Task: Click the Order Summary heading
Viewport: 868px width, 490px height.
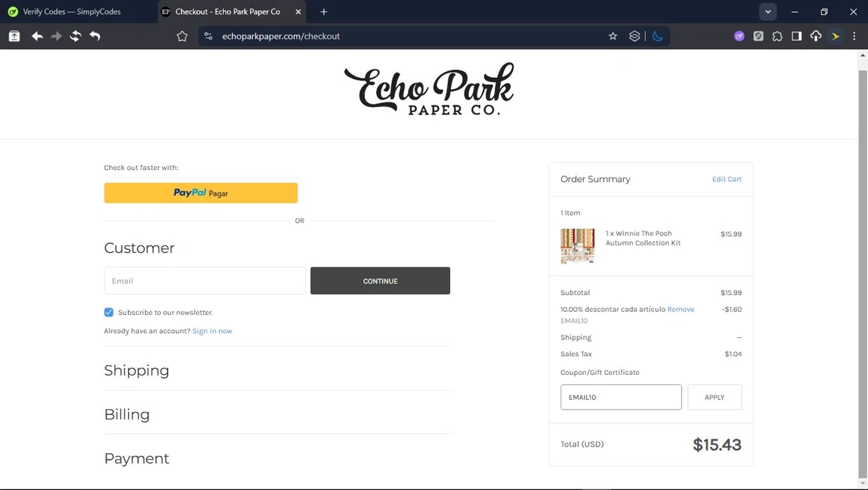Action: pyautogui.click(x=595, y=179)
